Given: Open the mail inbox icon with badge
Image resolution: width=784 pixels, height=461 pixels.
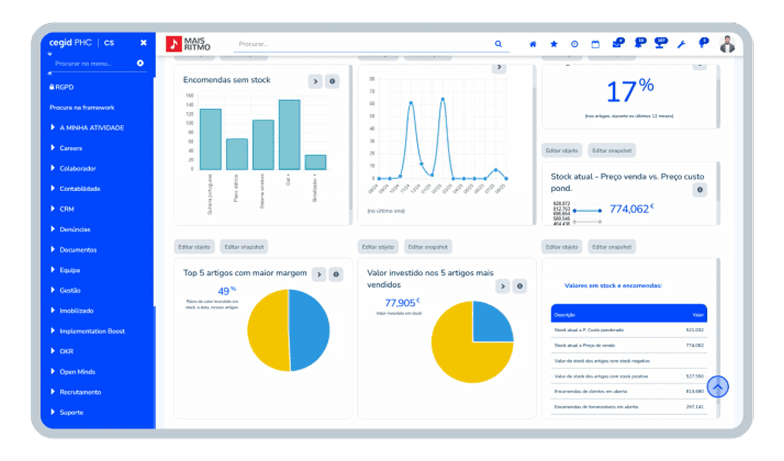Looking at the screenshot, I should pyautogui.click(x=618, y=43).
